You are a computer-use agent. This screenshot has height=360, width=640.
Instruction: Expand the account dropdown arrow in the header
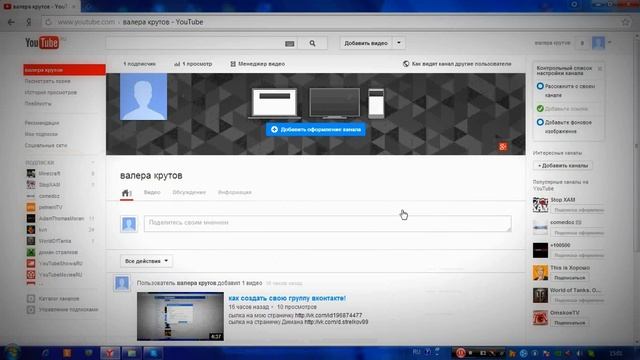click(610, 42)
